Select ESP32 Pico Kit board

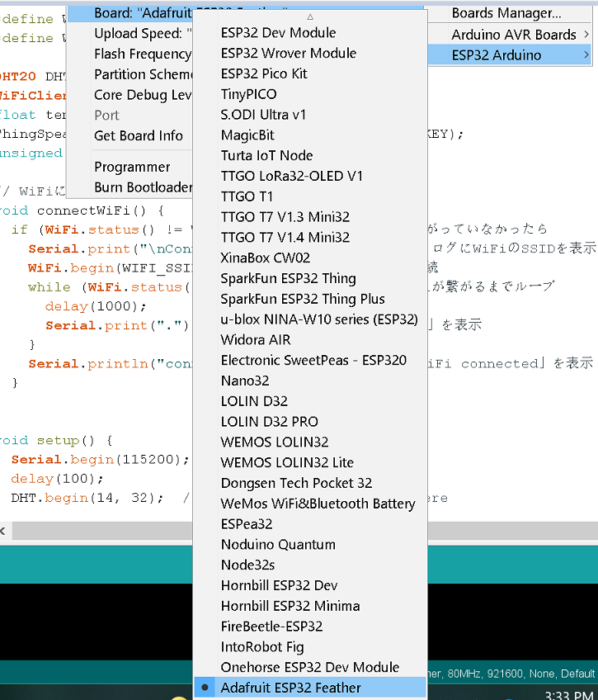[310, 73]
